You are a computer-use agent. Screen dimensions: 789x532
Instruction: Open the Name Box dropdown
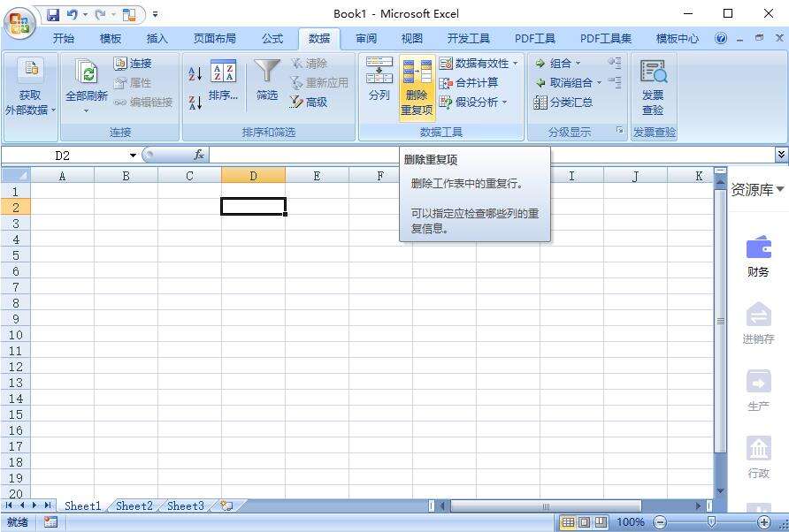click(133, 156)
